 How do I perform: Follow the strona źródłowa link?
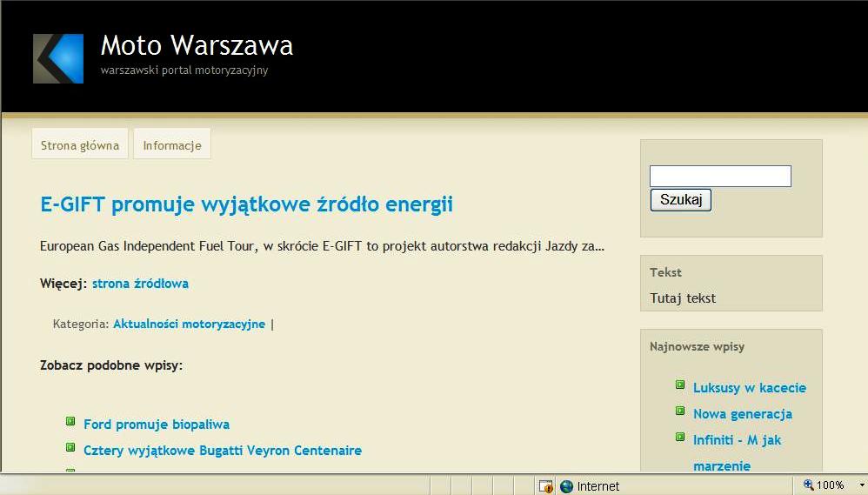[x=140, y=284]
